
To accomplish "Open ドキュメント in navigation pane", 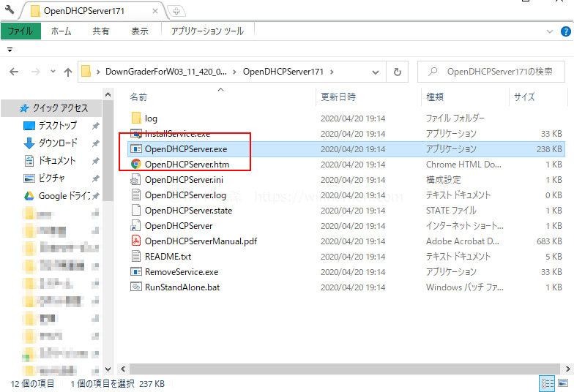I will point(57,161).
